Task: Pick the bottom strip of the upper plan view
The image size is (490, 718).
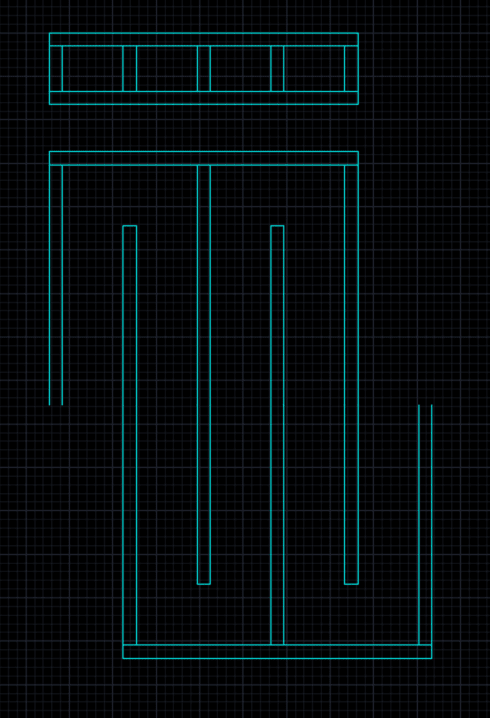Action: (204, 98)
